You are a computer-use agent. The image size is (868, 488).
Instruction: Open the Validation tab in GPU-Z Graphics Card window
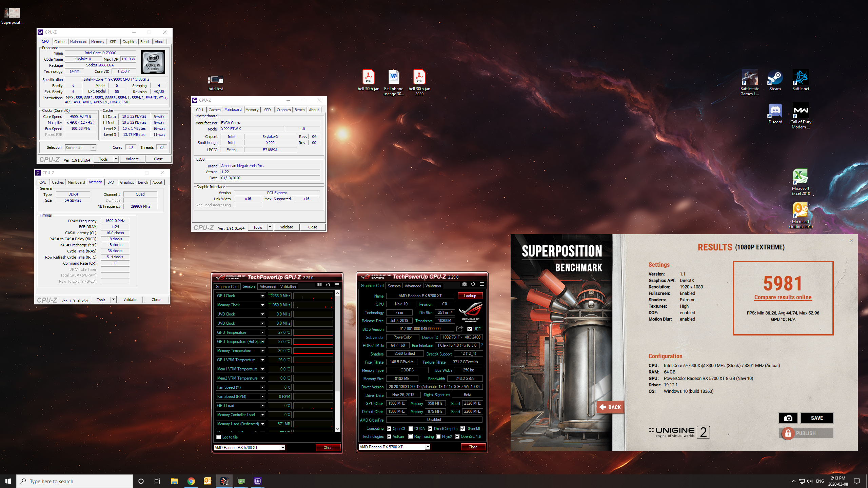pos(433,286)
